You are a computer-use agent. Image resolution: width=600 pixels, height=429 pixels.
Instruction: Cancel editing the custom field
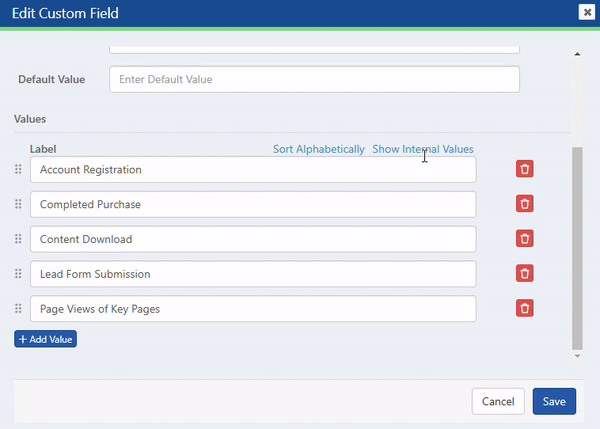[498, 401]
